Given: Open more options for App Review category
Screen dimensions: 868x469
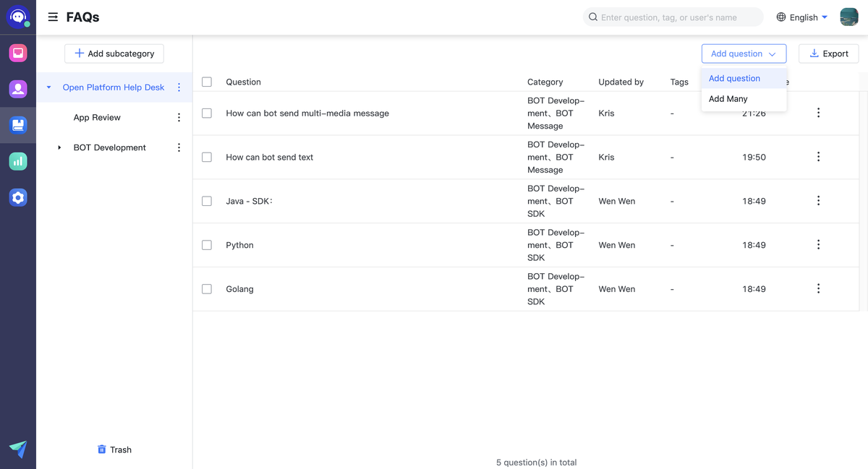Looking at the screenshot, I should pos(179,117).
